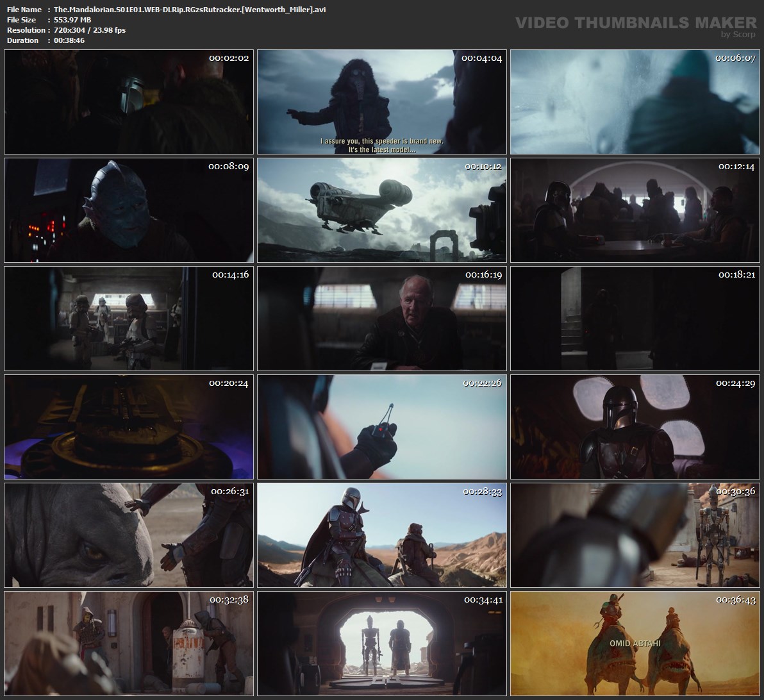Image resolution: width=764 pixels, height=700 pixels.
Task: Open the tracking fob frame at 00:22:26
Action: pos(382,427)
